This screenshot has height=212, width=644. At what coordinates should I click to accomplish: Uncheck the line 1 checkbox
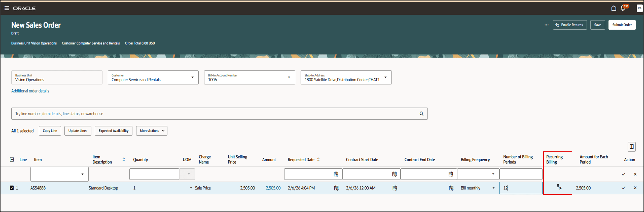tap(12, 188)
